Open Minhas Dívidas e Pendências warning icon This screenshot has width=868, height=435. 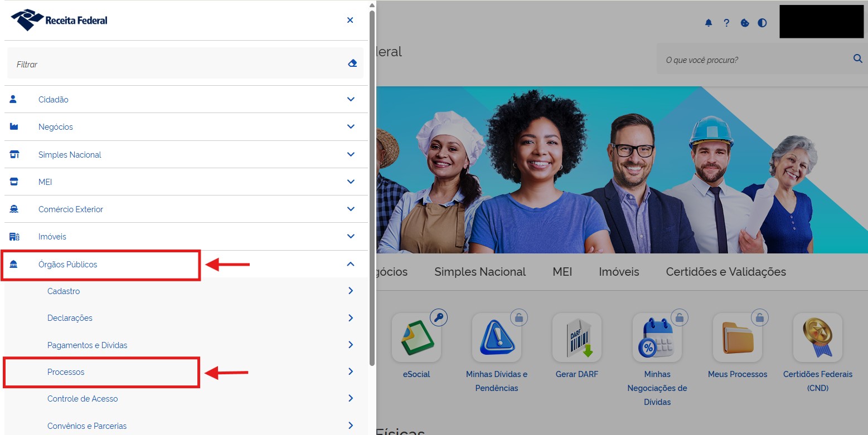[x=496, y=338]
